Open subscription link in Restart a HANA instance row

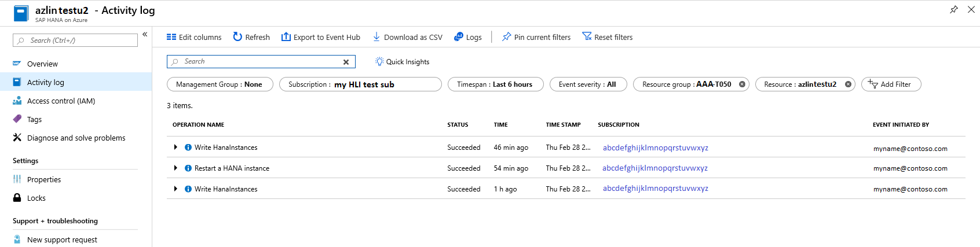655,168
